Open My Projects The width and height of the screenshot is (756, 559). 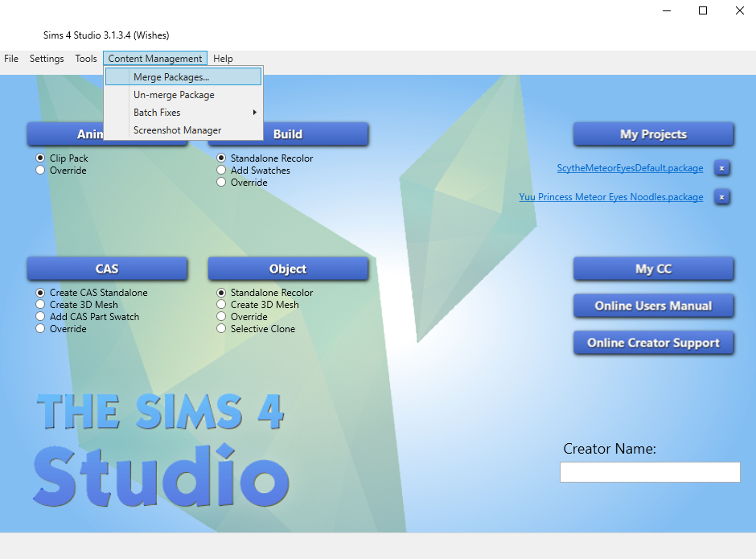coord(653,134)
